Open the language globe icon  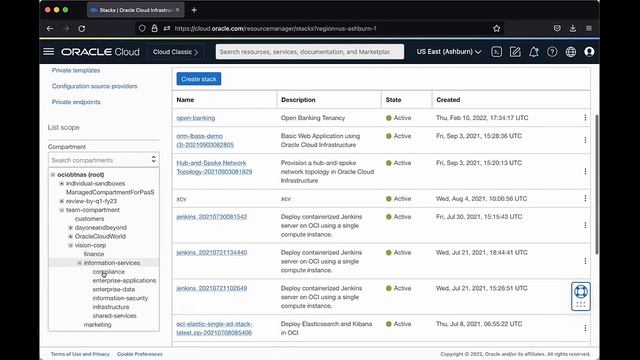click(571, 52)
